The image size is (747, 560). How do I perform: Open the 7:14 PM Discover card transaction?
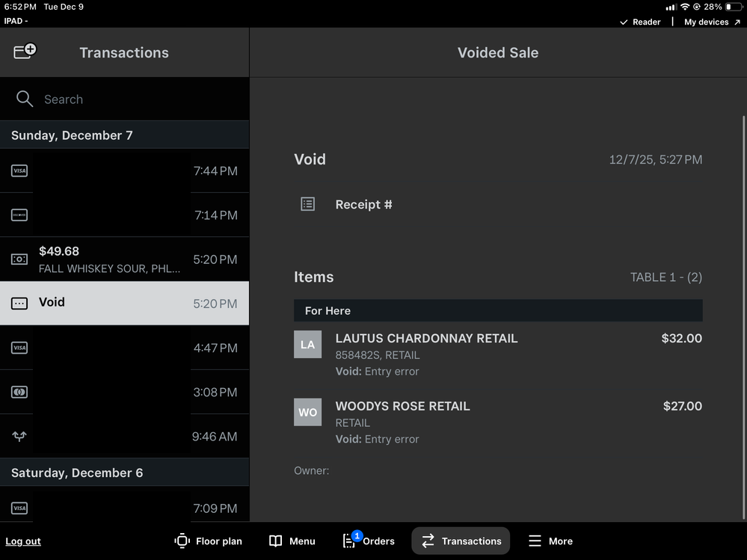point(124,215)
